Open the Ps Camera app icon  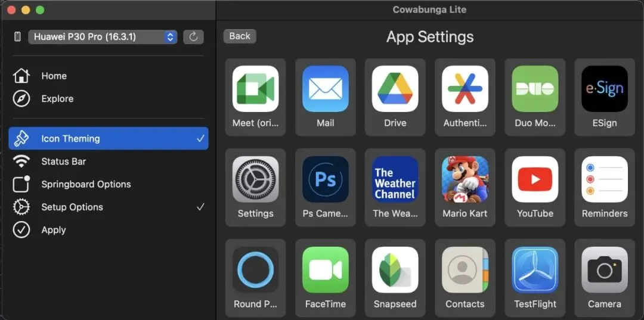pos(326,179)
